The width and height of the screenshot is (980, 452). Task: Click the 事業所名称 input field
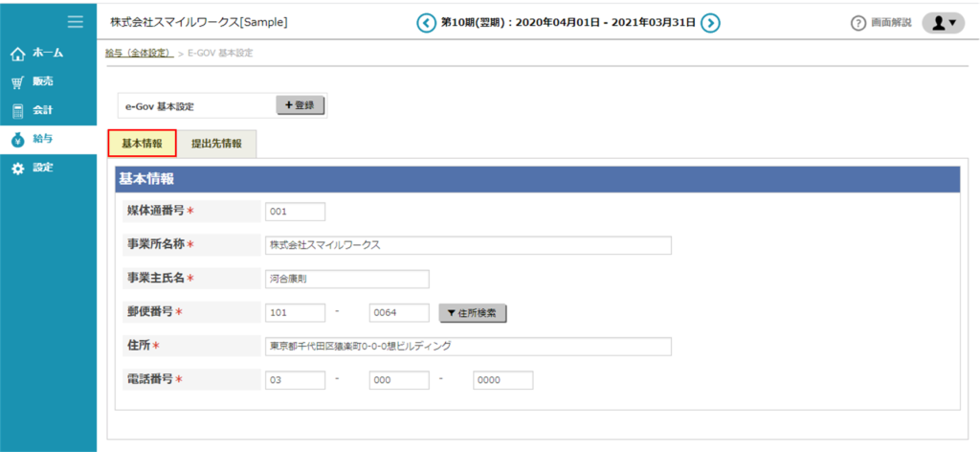(x=468, y=246)
